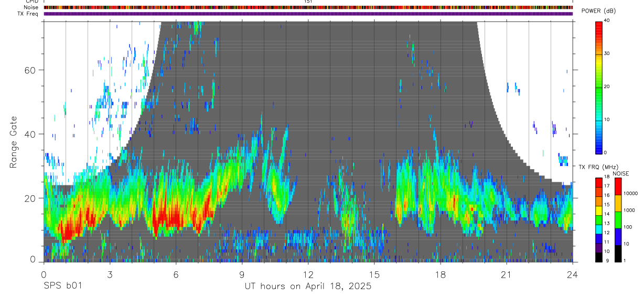
Task: Click the 20 tick label on the POWER colorbar
Action: coord(607,86)
